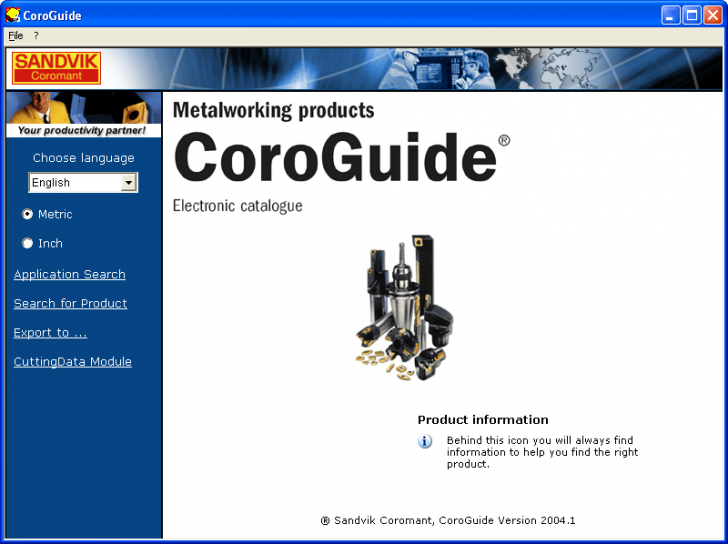Click the 'Metalworking products' heading
Image resolution: width=728 pixels, height=544 pixels.
[273, 110]
